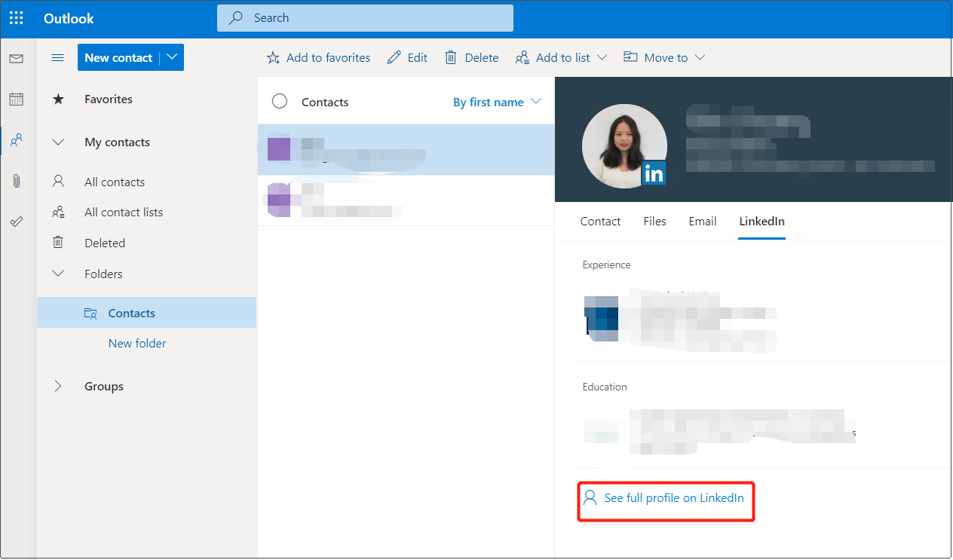The image size is (953, 560).
Task: Click the New contact button
Action: point(118,57)
